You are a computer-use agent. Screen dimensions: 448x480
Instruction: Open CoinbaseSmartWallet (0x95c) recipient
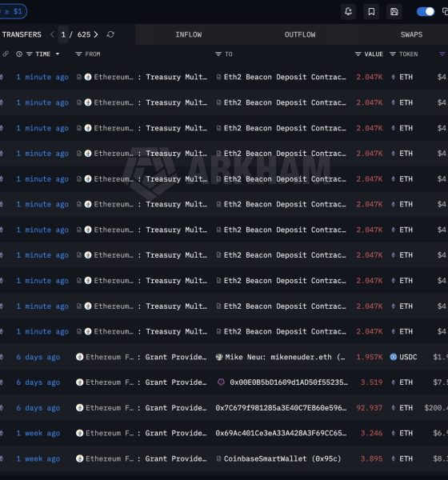(x=282, y=458)
